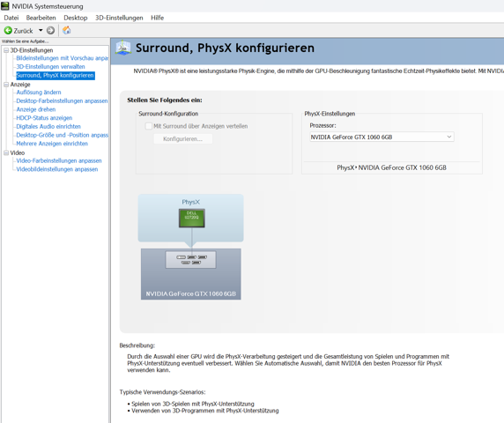
Task: Open Auflösung ändern
Action: (x=39, y=93)
